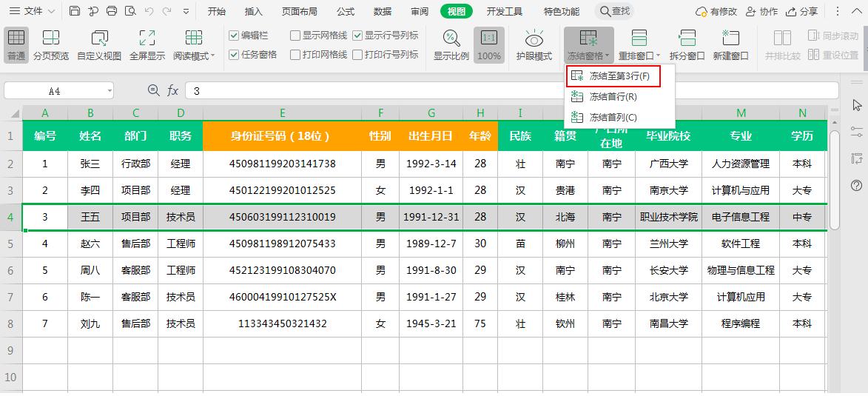The width and height of the screenshot is (868, 396).
Task: Open the 数据 Data tab
Action: coord(383,11)
